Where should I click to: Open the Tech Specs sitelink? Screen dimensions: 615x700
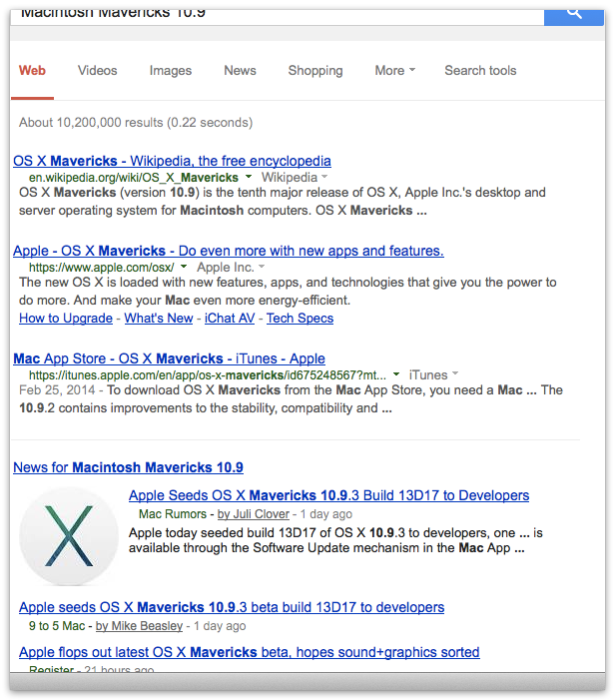300,318
